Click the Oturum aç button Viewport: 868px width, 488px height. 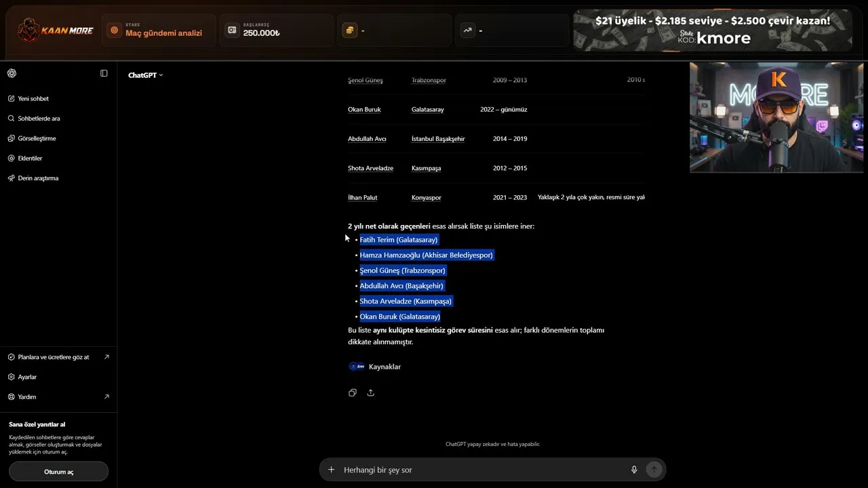click(x=58, y=472)
